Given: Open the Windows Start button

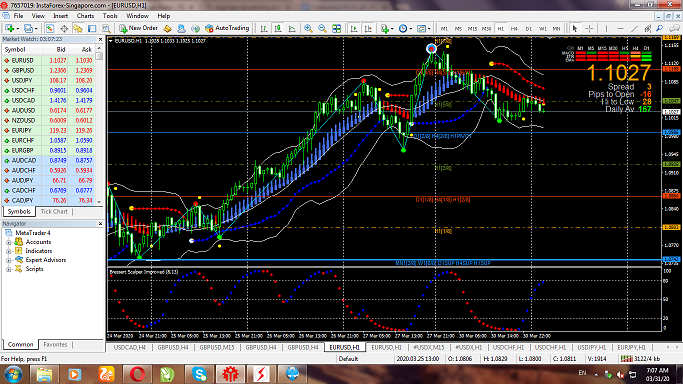Looking at the screenshot, I should point(14,374).
